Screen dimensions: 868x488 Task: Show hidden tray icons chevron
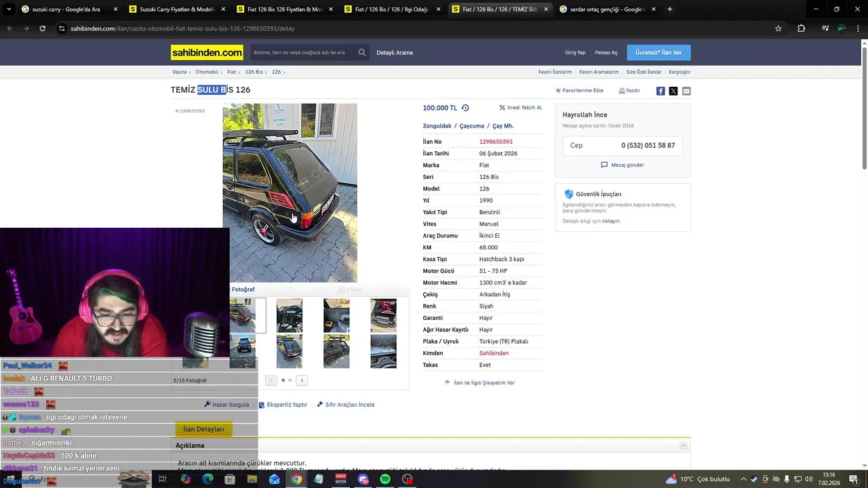tap(744, 479)
